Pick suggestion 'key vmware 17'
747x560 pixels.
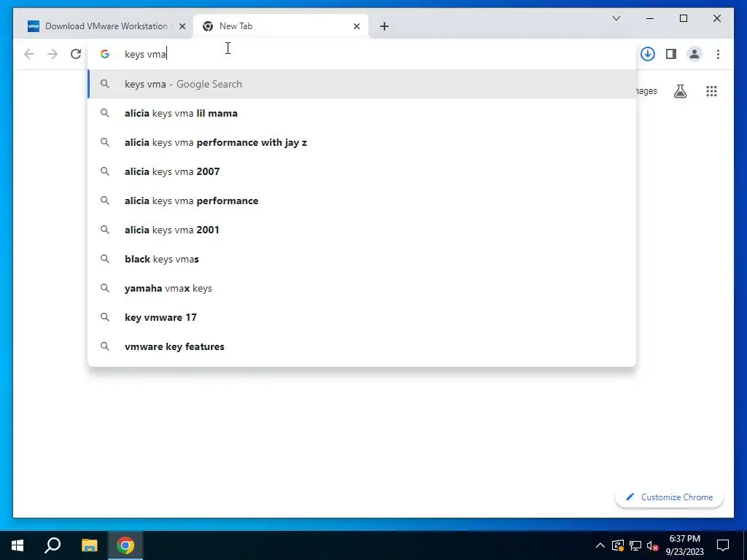point(362,317)
